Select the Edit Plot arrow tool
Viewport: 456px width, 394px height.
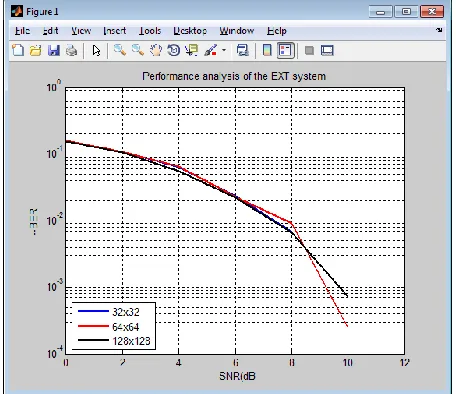96,51
